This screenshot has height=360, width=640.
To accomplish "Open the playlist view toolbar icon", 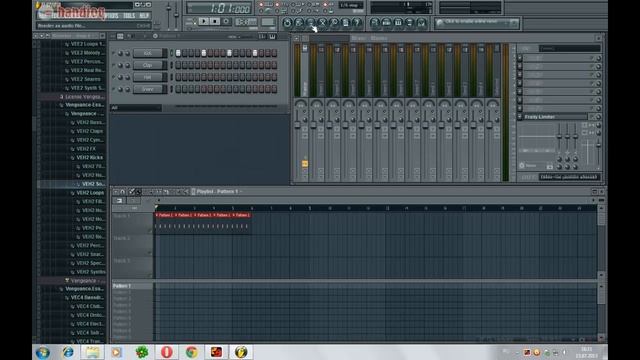I will pyautogui.click(x=375, y=23).
